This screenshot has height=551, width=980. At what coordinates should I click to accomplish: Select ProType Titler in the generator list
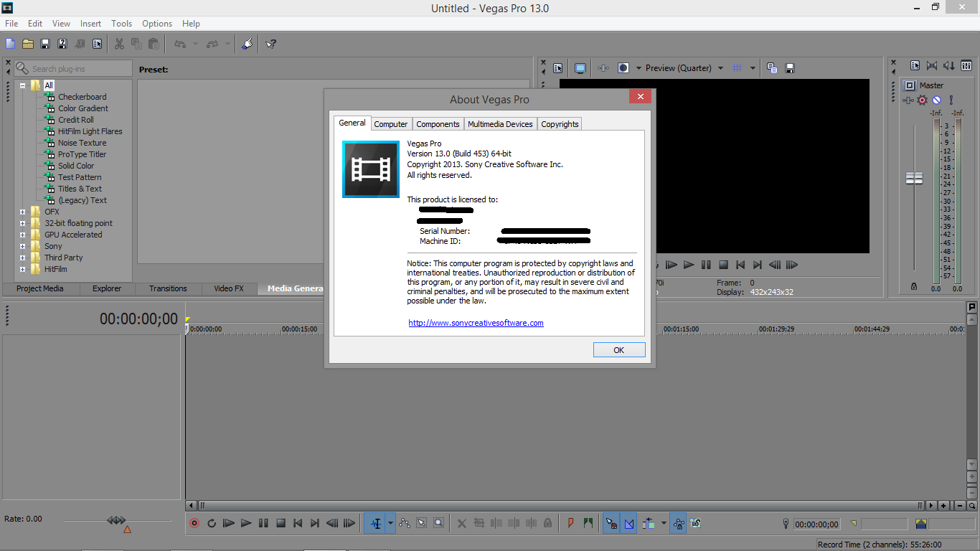point(82,154)
